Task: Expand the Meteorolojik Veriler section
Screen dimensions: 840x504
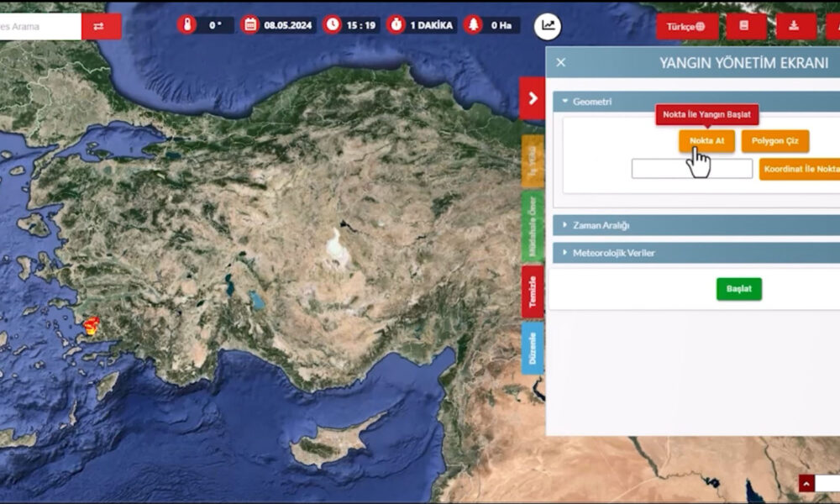Action: (x=612, y=253)
